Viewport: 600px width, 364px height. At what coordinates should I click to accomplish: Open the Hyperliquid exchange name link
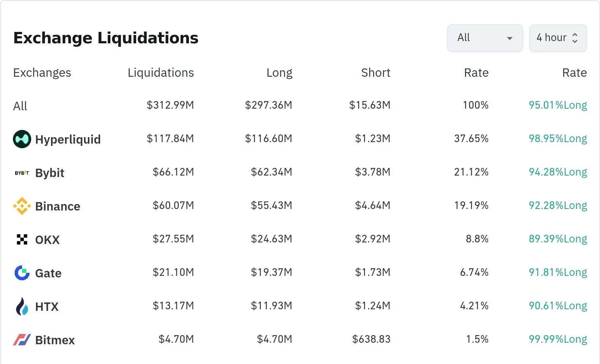pos(68,139)
